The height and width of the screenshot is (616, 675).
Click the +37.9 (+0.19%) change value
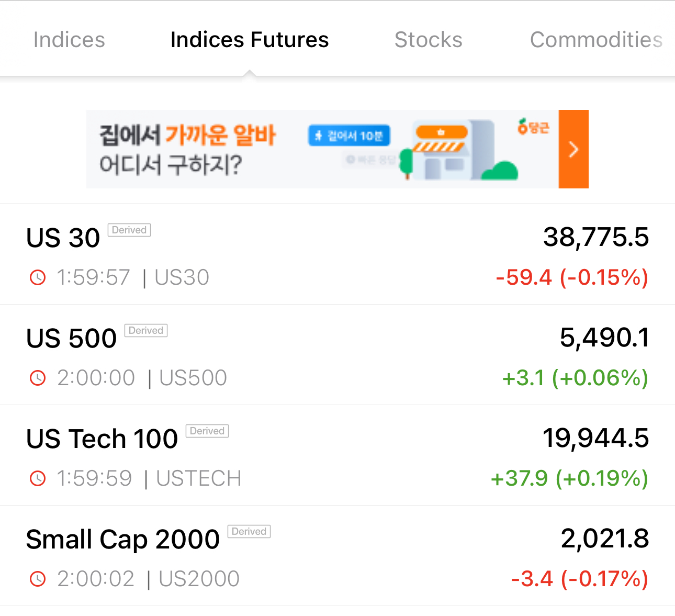[569, 478]
